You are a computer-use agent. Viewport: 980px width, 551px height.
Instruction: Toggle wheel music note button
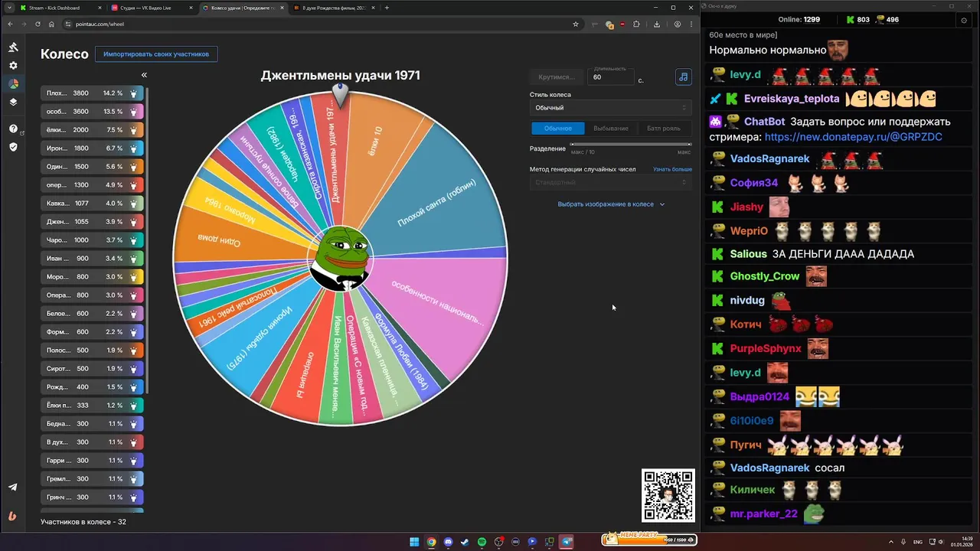(x=683, y=77)
